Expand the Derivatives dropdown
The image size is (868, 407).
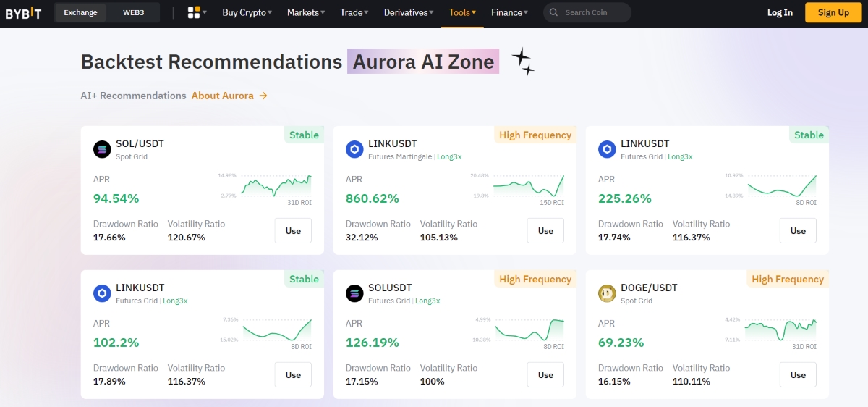coord(409,12)
